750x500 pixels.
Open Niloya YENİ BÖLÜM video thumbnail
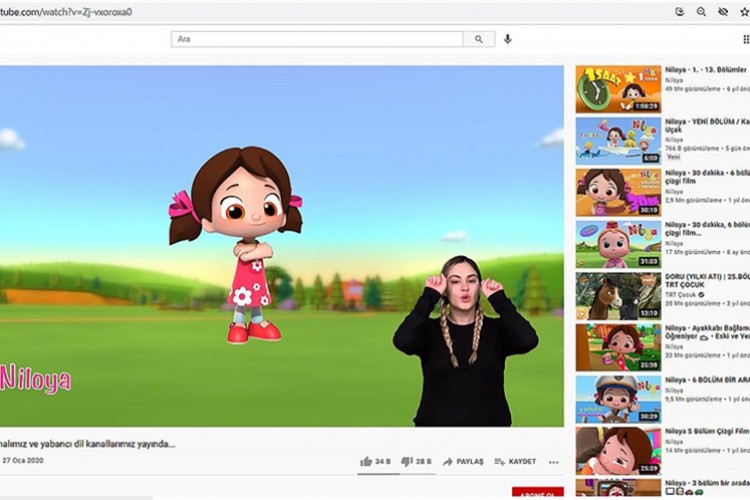coord(617,140)
